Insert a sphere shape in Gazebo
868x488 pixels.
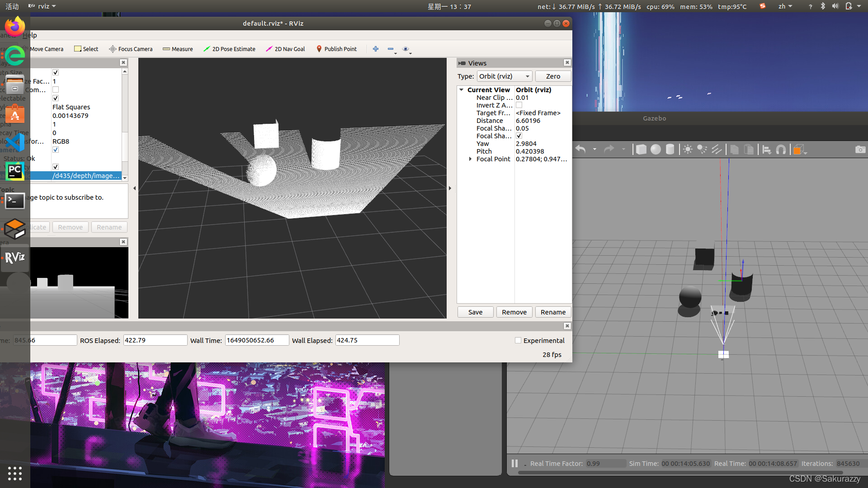656,150
